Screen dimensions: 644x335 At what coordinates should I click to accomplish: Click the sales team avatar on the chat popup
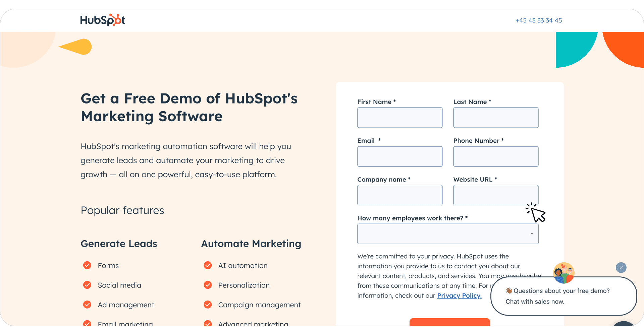(x=564, y=273)
